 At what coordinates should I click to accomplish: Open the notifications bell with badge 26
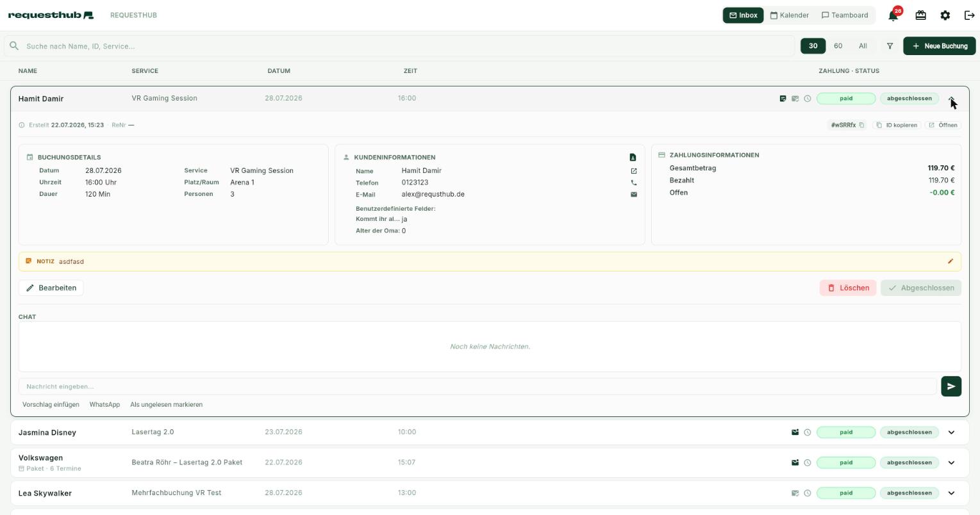click(x=893, y=15)
